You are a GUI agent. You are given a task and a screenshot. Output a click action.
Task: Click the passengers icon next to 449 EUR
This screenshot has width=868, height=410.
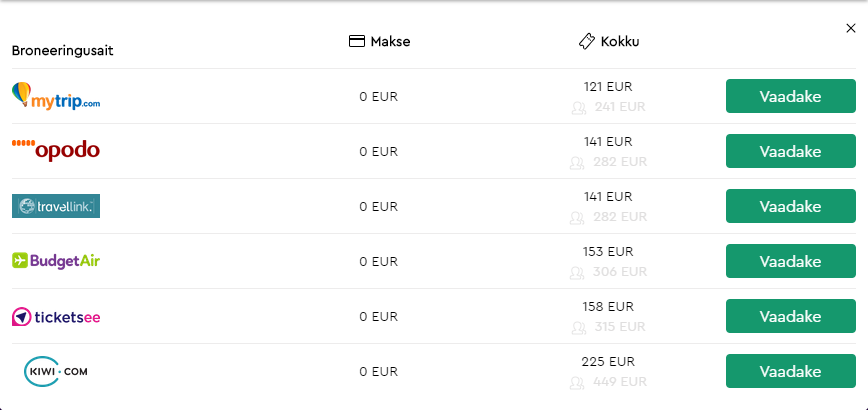point(577,382)
